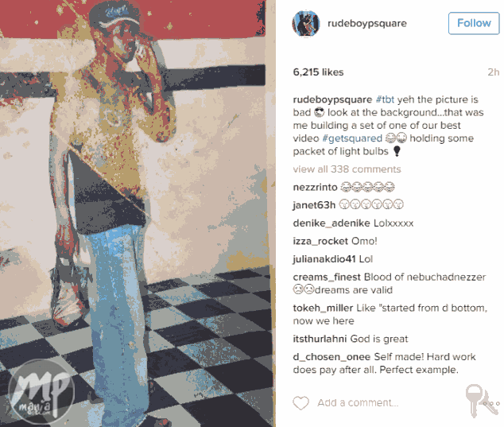This screenshot has width=504, height=427.
Task: Open the more options ellipsis icon
Action: coord(492,403)
